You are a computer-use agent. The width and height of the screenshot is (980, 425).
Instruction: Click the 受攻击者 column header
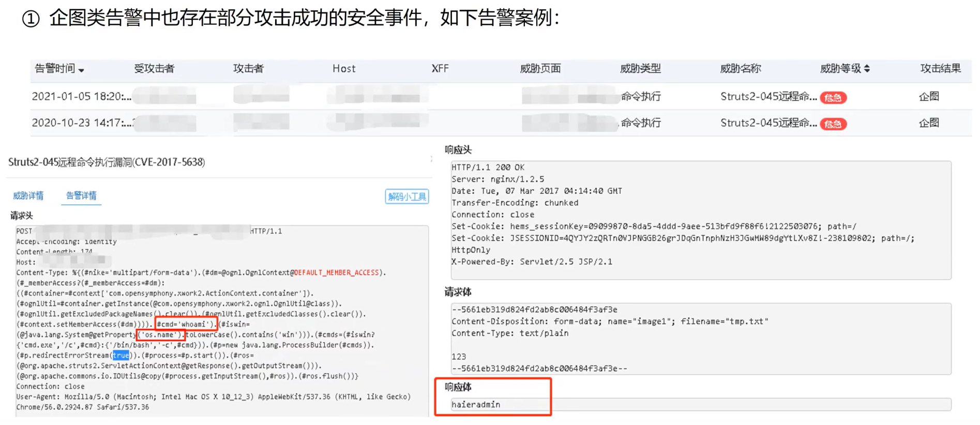coord(154,68)
